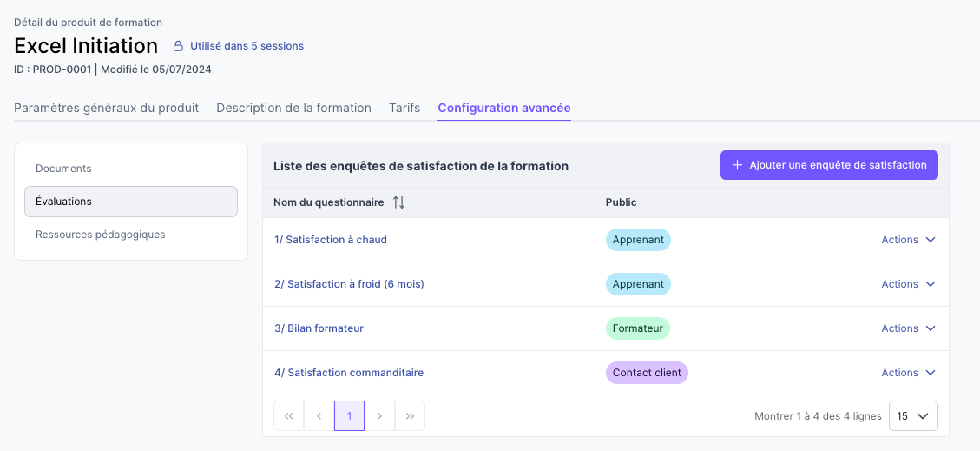Open the Tarifs tab

404,108
